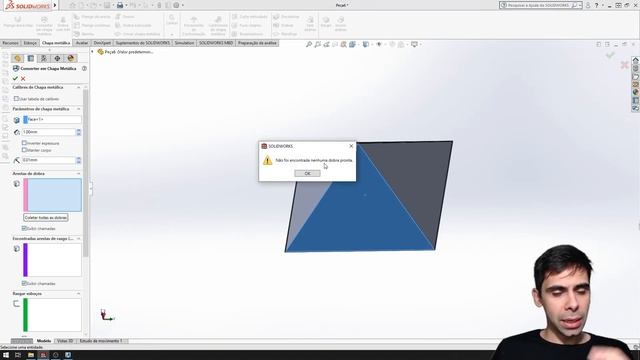Open the Suplementos do SOLIDWORKS tab
Image resolution: width=640 pixels, height=360 pixels.
pos(142,43)
